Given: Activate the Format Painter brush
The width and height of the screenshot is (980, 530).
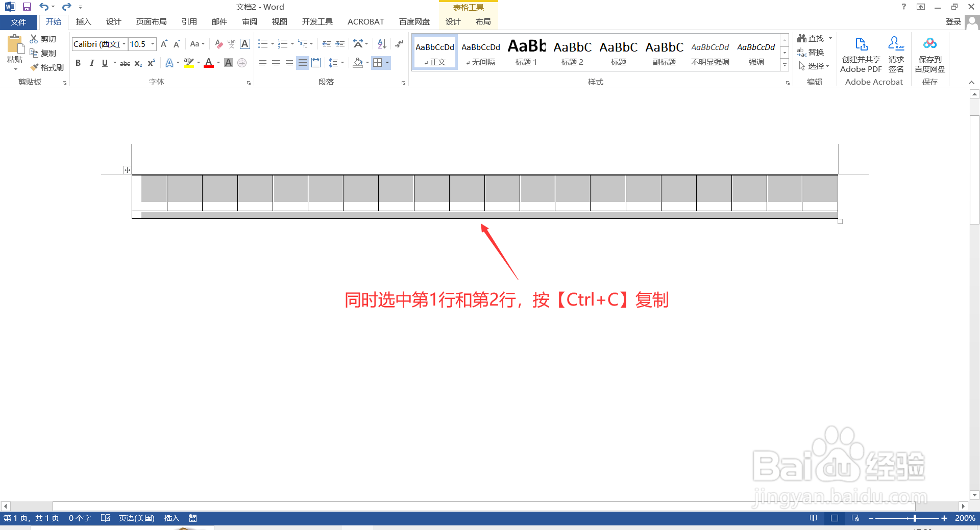Looking at the screenshot, I should (34, 67).
